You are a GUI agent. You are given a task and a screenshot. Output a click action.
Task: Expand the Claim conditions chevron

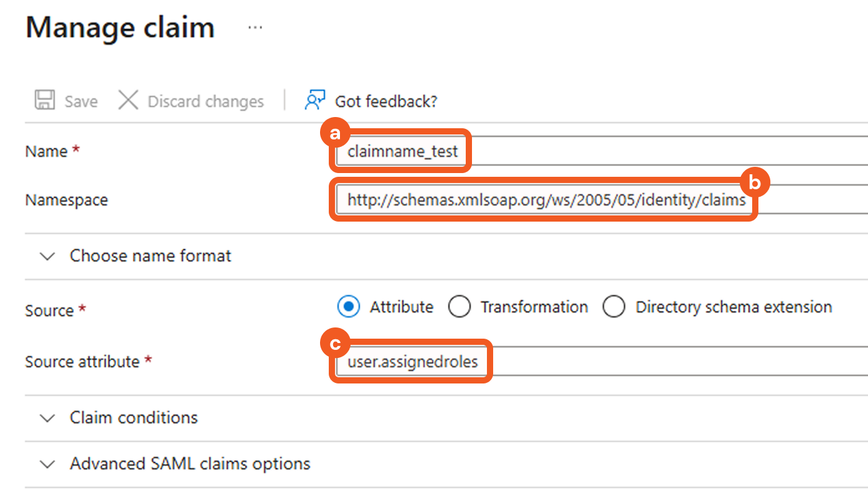(x=47, y=418)
